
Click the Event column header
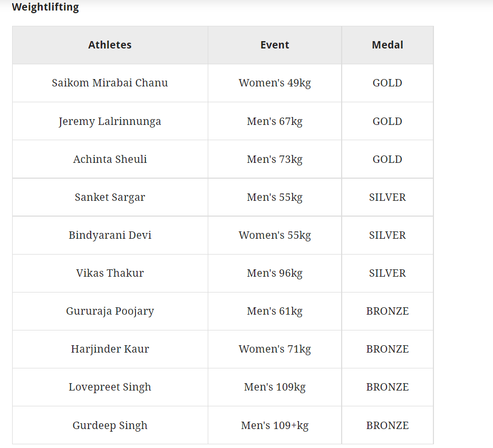tap(275, 45)
